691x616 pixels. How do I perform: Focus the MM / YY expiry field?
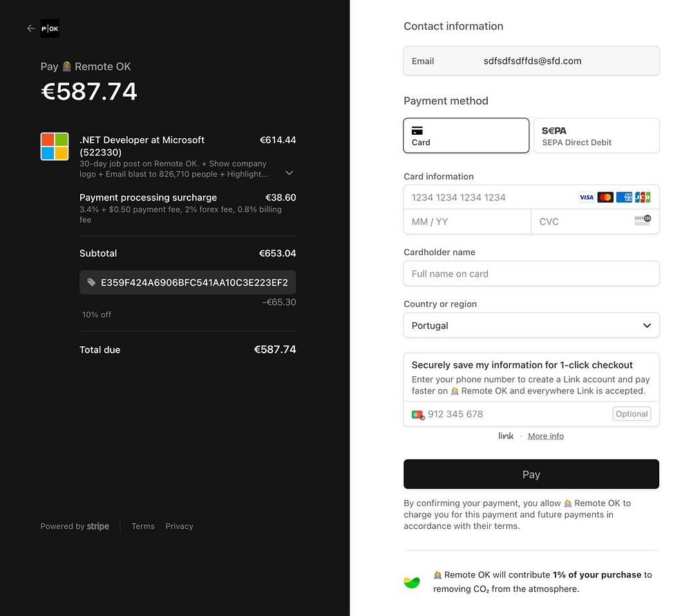[x=467, y=221]
